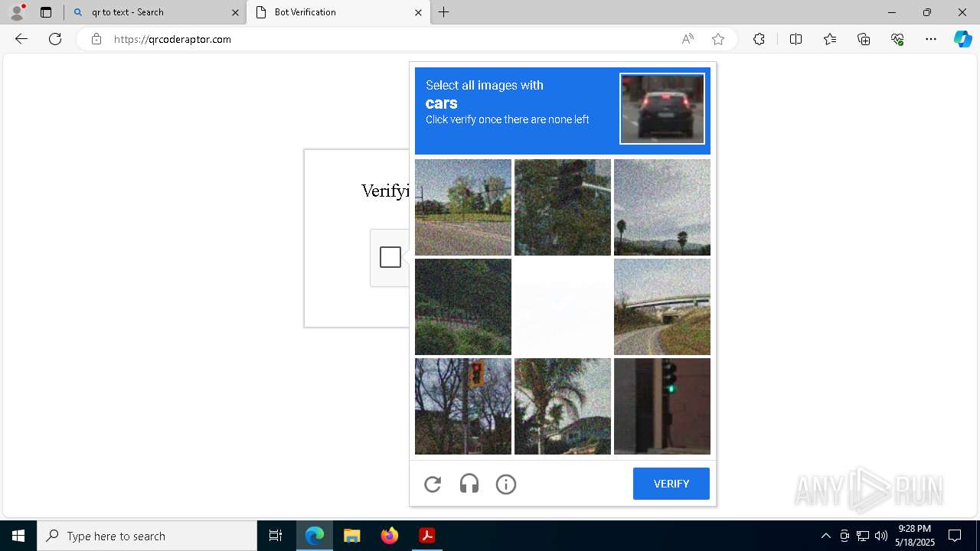Click the browser Back arrow
Viewport: 980px width, 551px height.
pos(21,39)
